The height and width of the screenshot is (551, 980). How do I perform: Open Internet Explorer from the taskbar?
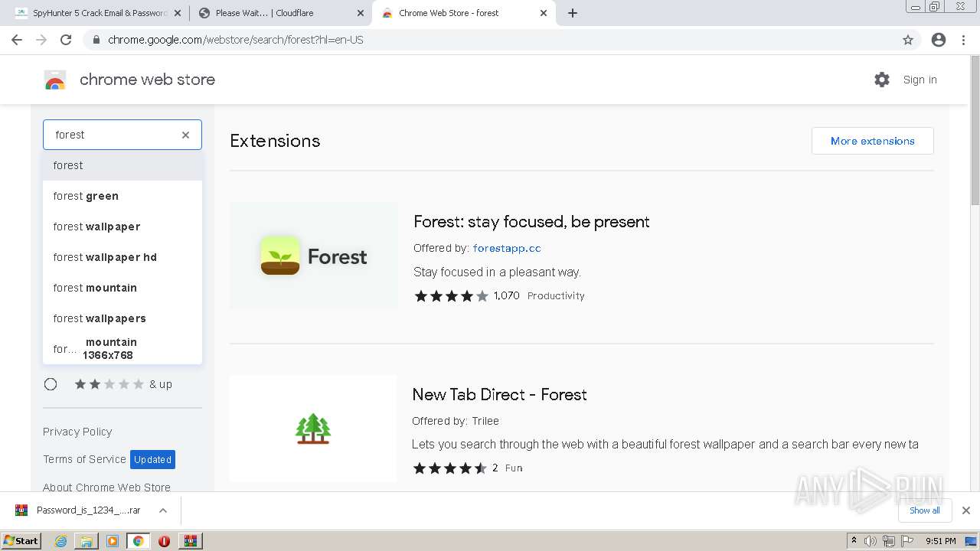tap(61, 541)
